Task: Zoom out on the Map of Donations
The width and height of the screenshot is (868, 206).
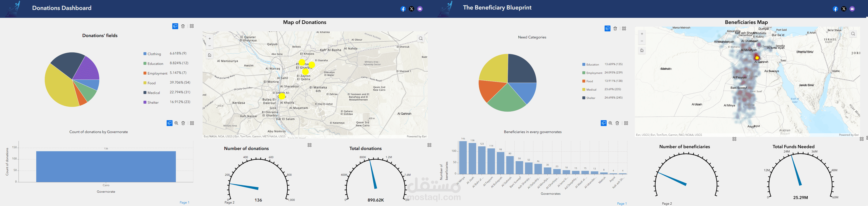Action: [210, 46]
